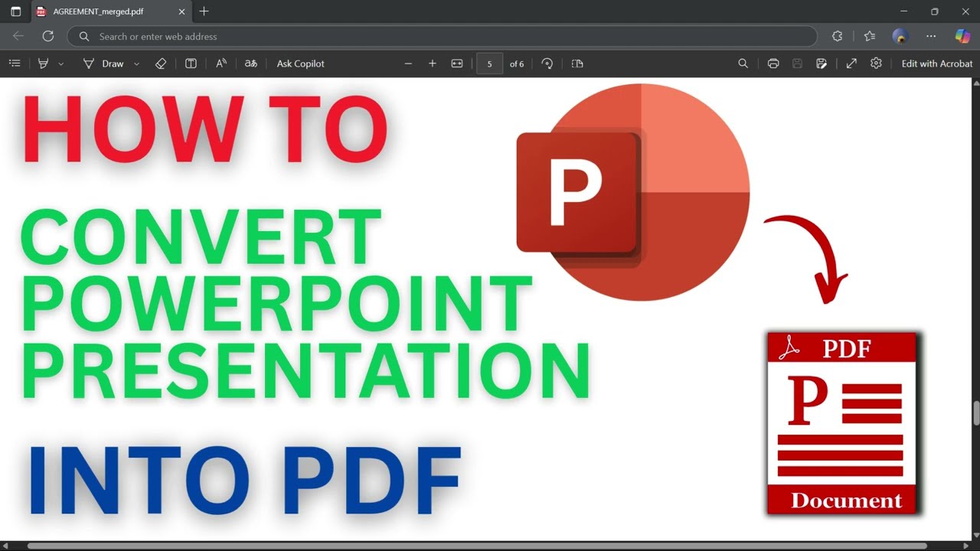Click Edit with Acrobat

coord(937,64)
